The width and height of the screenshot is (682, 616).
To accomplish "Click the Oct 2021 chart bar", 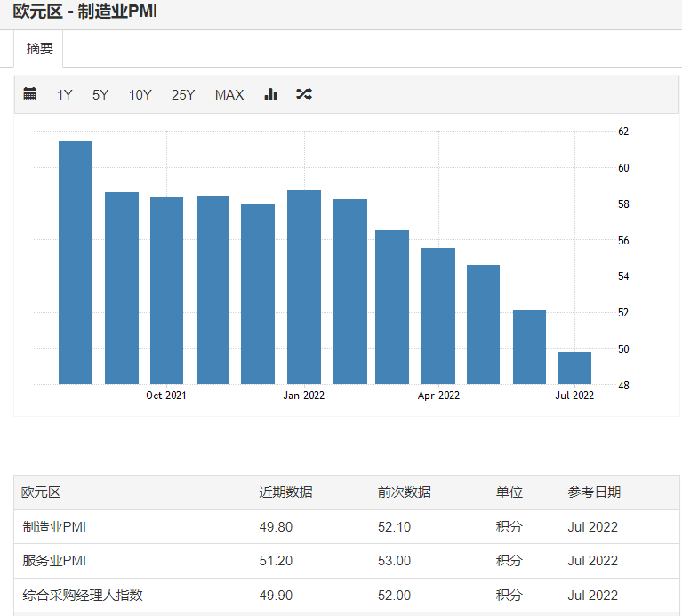I will coord(166,291).
